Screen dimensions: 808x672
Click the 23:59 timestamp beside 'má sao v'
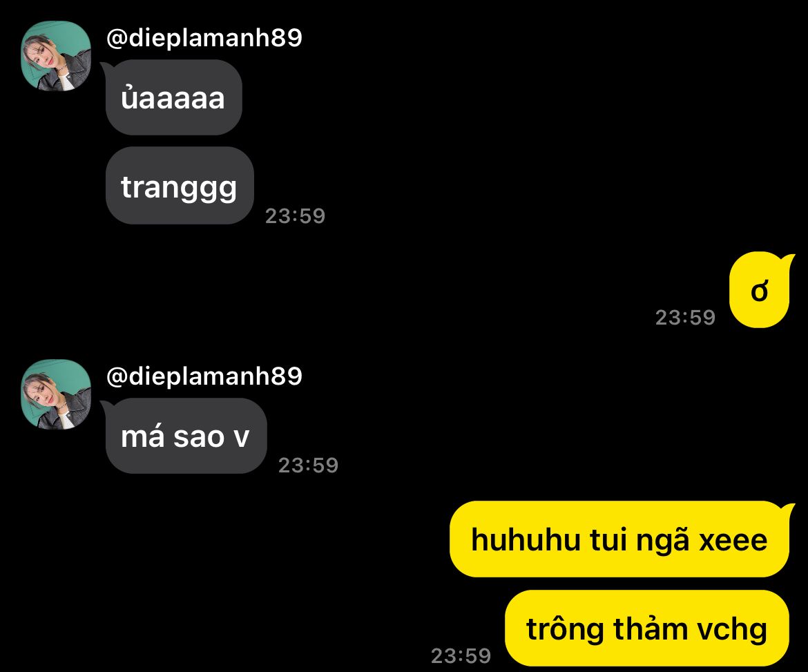click(x=308, y=465)
